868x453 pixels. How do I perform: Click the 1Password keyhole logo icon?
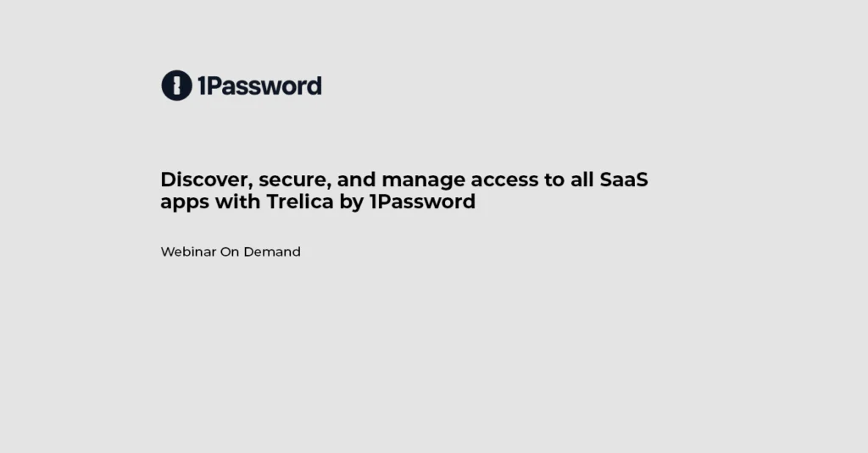tap(176, 86)
